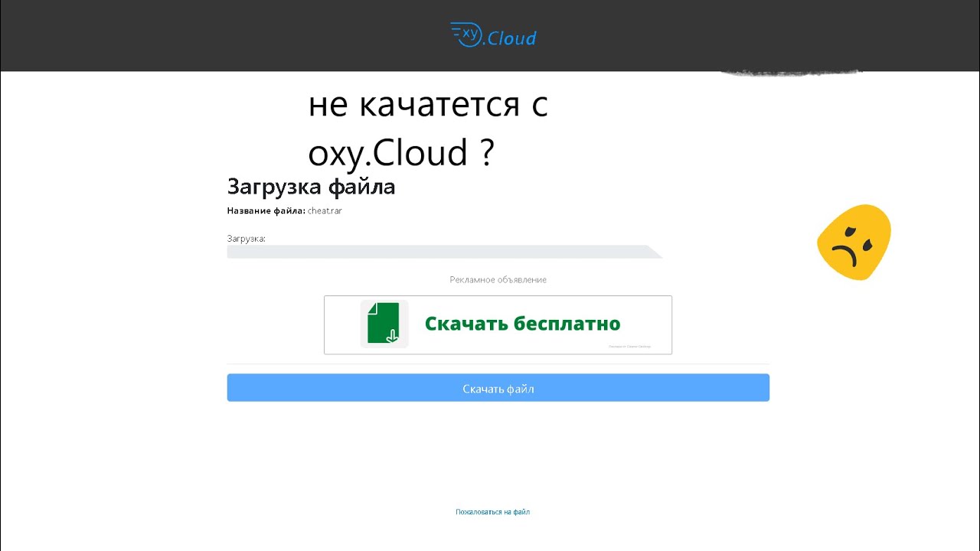Click the 'Скачать бесплатно' ad banner

(x=498, y=324)
